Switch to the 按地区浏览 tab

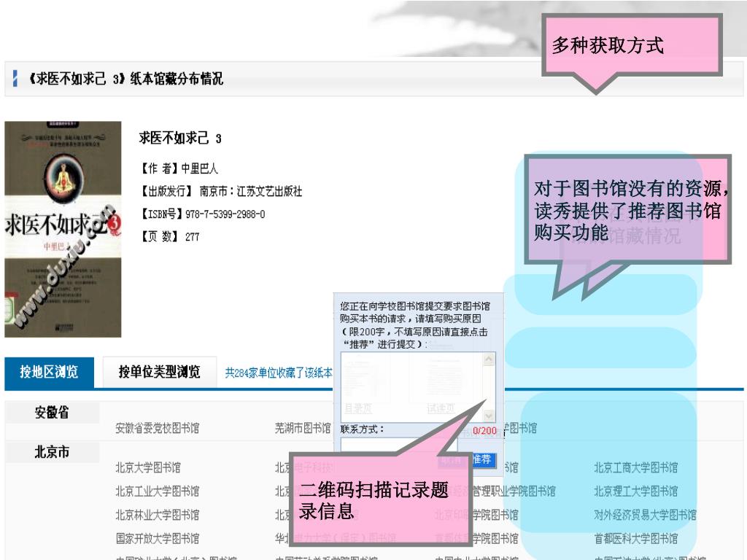[x=49, y=372]
